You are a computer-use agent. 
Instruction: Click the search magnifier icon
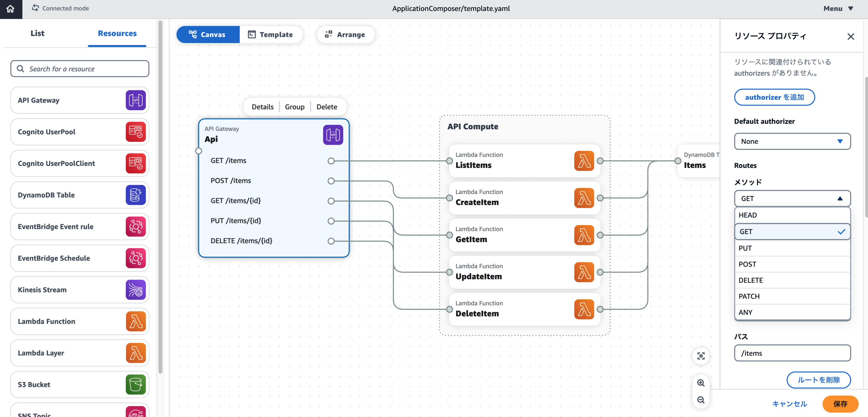point(21,69)
